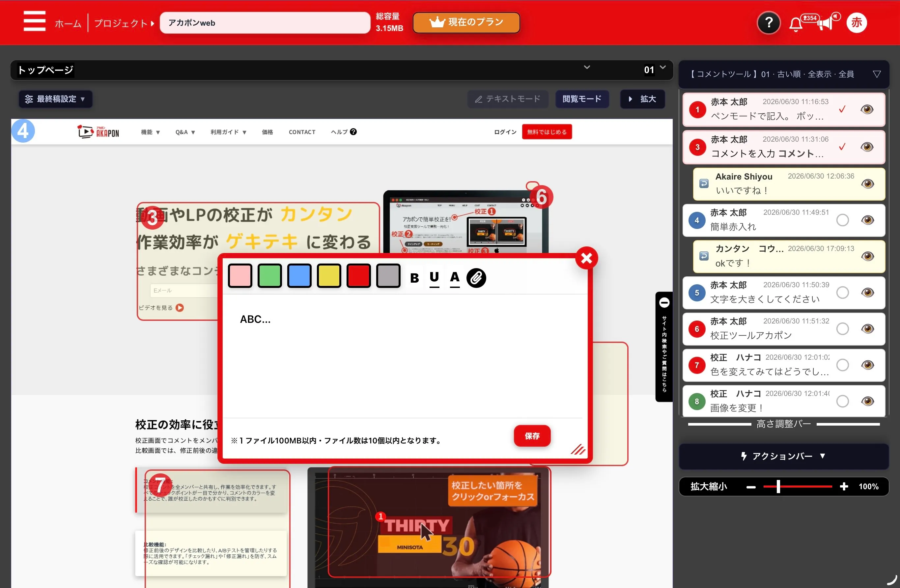Click comment marker number 6 on page
This screenshot has width=900, height=588.
click(541, 197)
